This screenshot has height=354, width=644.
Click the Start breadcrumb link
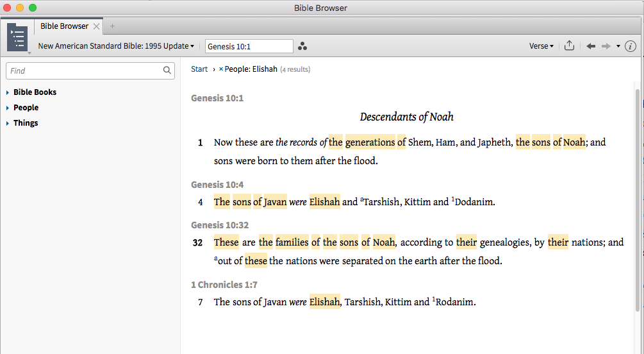point(199,69)
